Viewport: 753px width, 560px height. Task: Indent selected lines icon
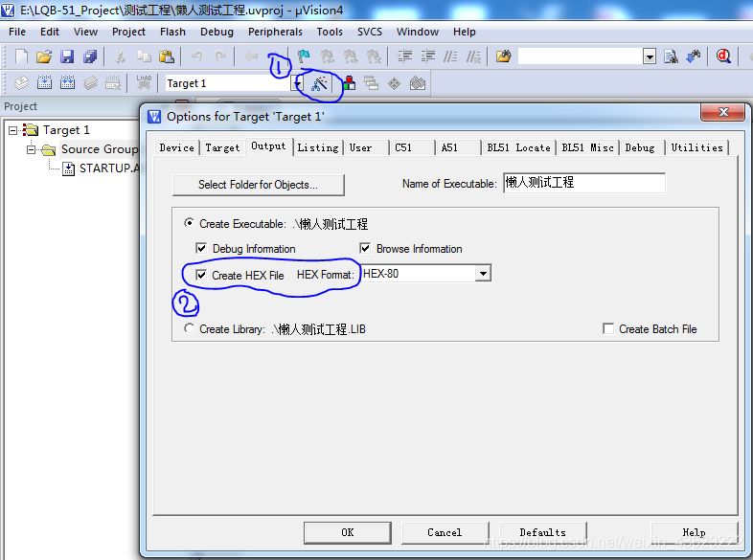click(404, 56)
